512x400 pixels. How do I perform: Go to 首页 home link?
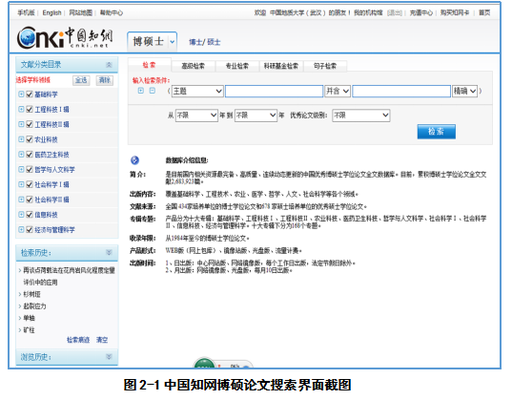[x=484, y=13]
